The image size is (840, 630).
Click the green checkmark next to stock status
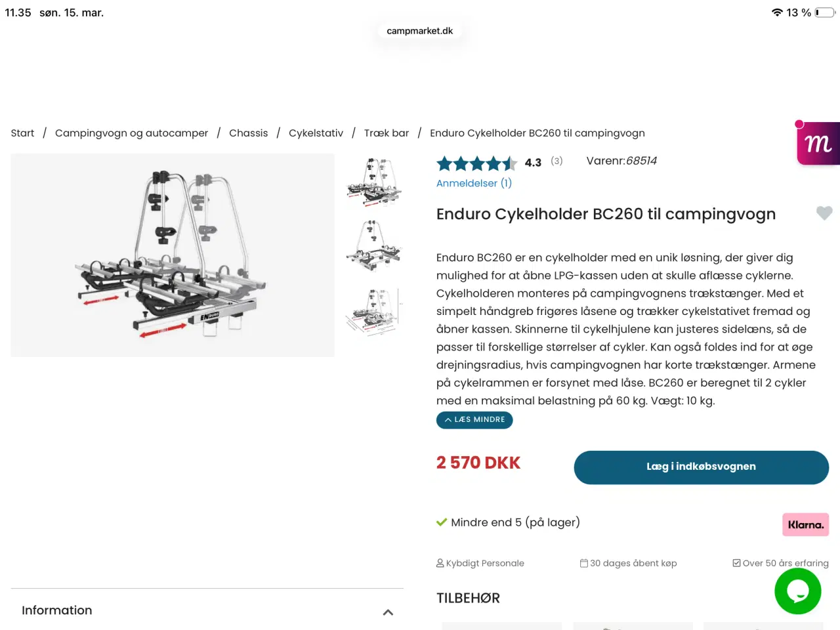click(440, 522)
